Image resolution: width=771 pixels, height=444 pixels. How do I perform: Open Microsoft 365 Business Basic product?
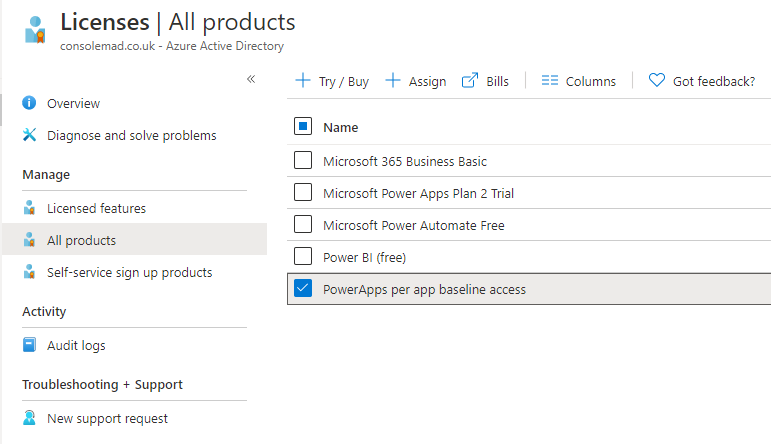405,161
